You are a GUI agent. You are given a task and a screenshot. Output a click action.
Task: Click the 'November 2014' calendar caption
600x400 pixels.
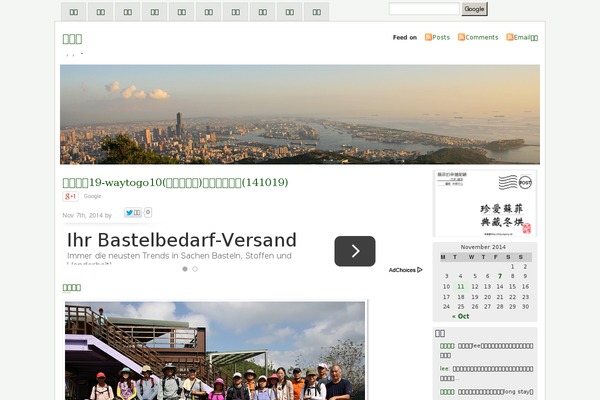483,247
